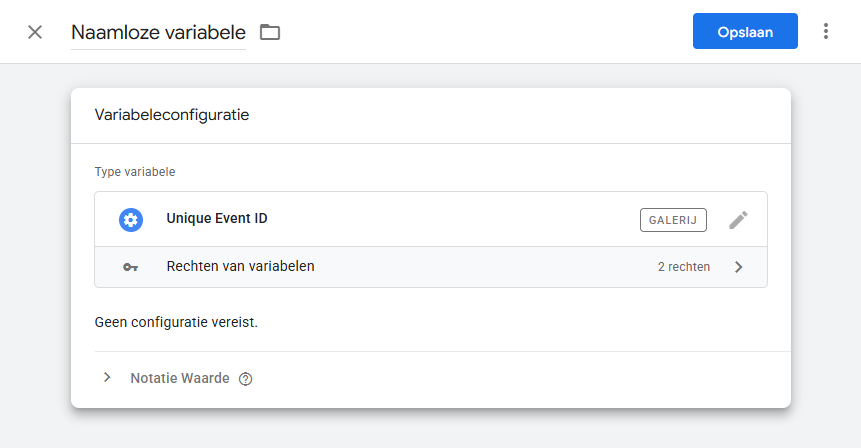This screenshot has width=861, height=448.
Task: Click the Naamloze variabele name field
Action: pos(158,32)
